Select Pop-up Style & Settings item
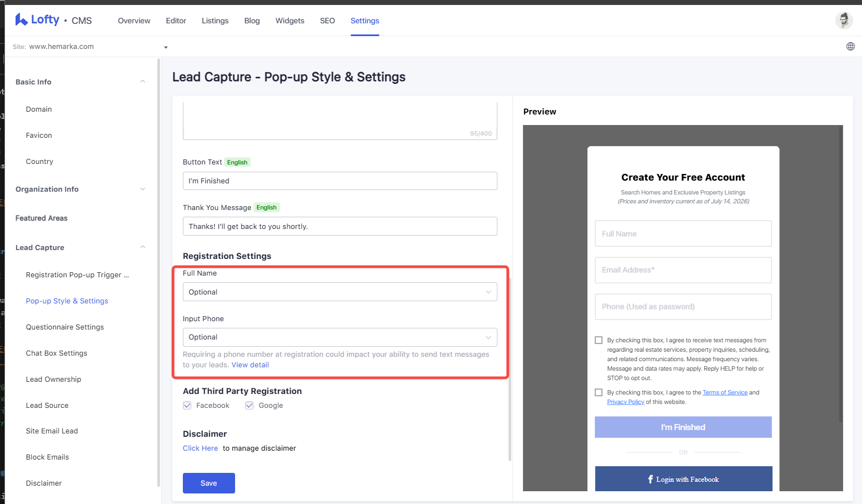Viewport: 862px width, 504px height. tap(67, 301)
